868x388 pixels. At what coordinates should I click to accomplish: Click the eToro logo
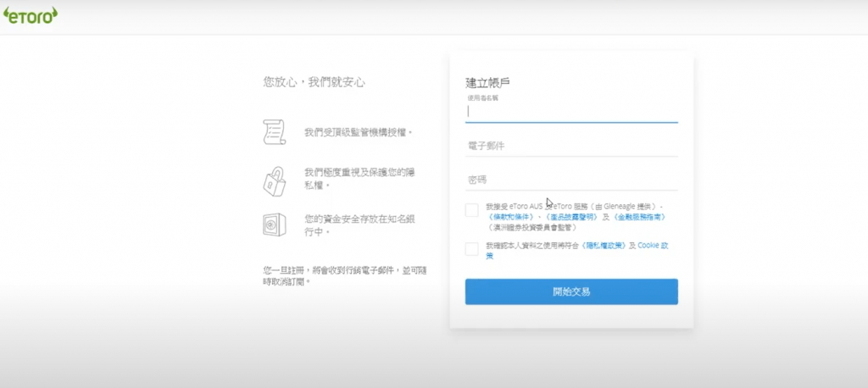point(31,15)
